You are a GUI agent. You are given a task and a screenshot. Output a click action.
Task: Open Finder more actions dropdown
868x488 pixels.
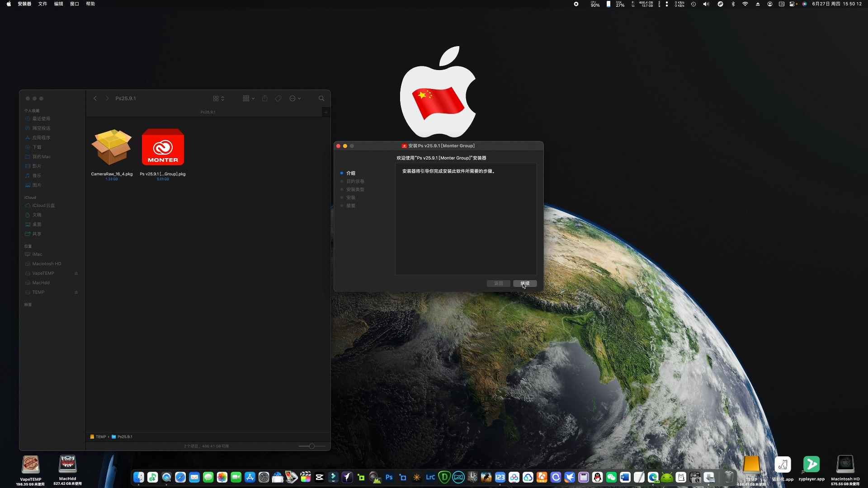pos(295,99)
